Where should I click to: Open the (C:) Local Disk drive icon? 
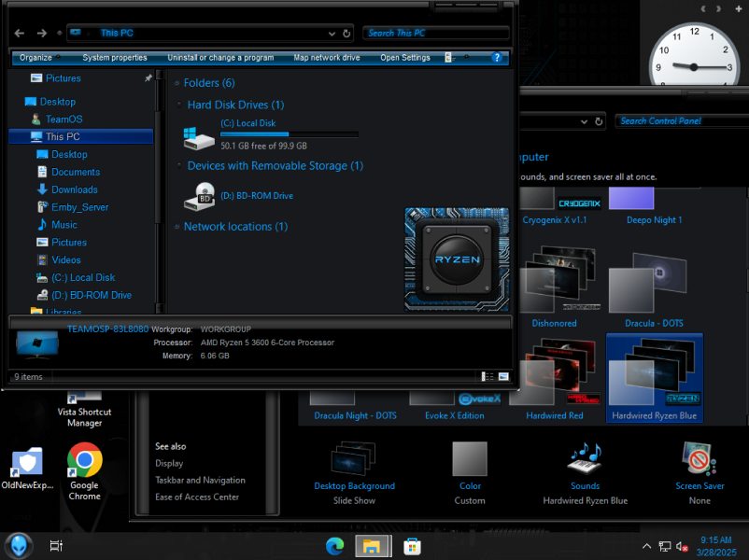[x=199, y=137]
